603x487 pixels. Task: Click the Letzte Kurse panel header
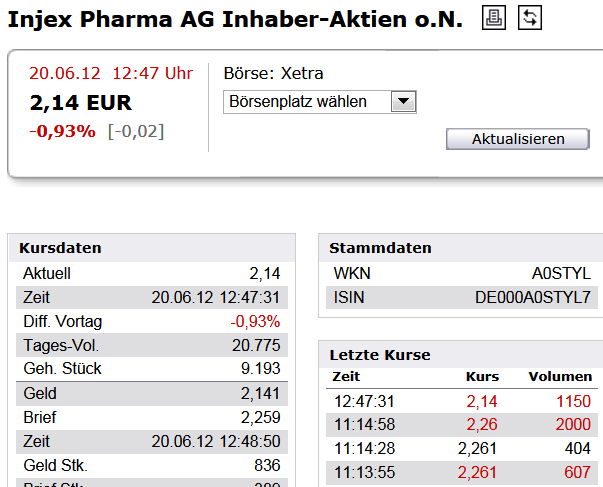381,355
